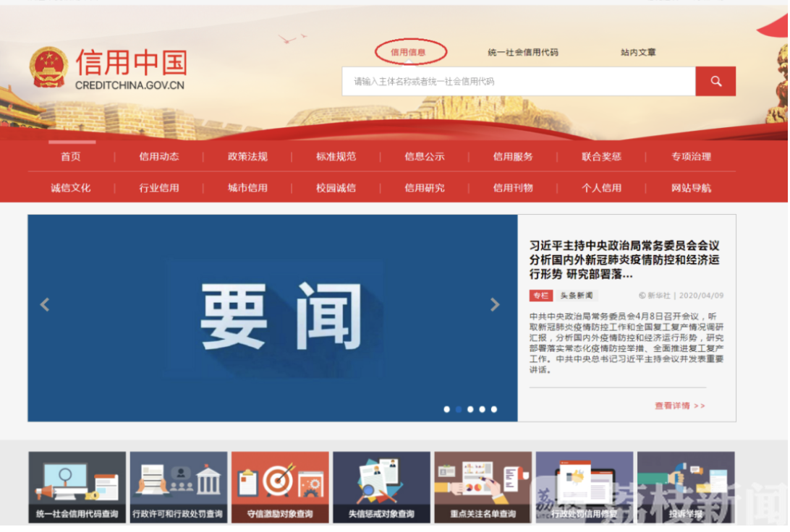This screenshot has height=532, width=790.
Task: Open 行业信用 menu item
Action: click(159, 188)
